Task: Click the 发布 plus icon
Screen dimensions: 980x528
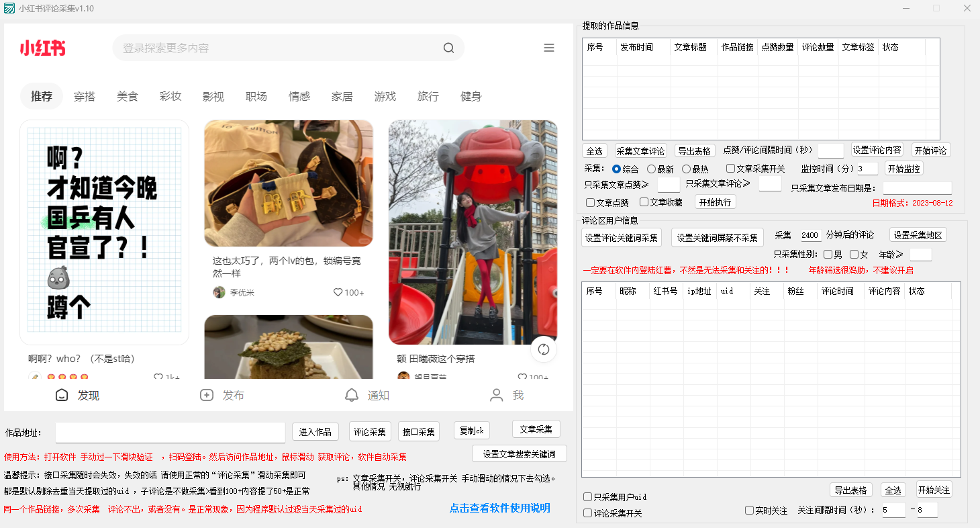Action: 207,395
